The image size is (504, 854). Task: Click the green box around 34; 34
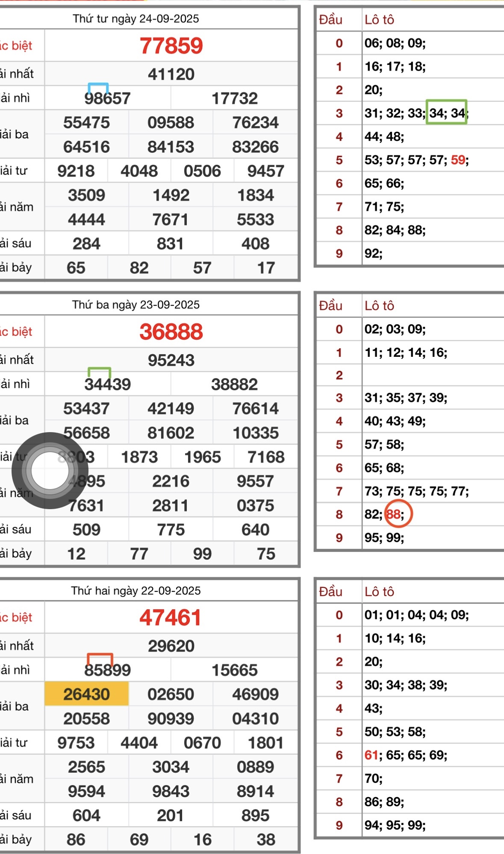click(446, 112)
